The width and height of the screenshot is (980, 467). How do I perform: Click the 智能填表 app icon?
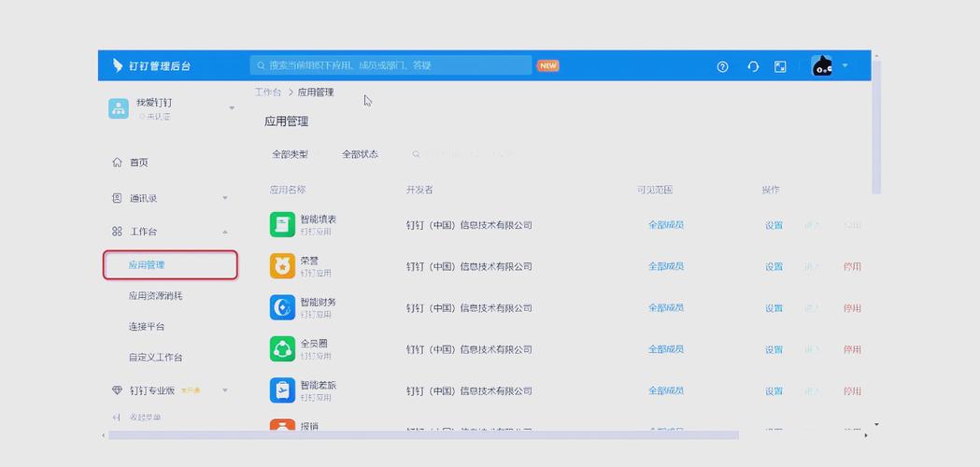(x=282, y=224)
